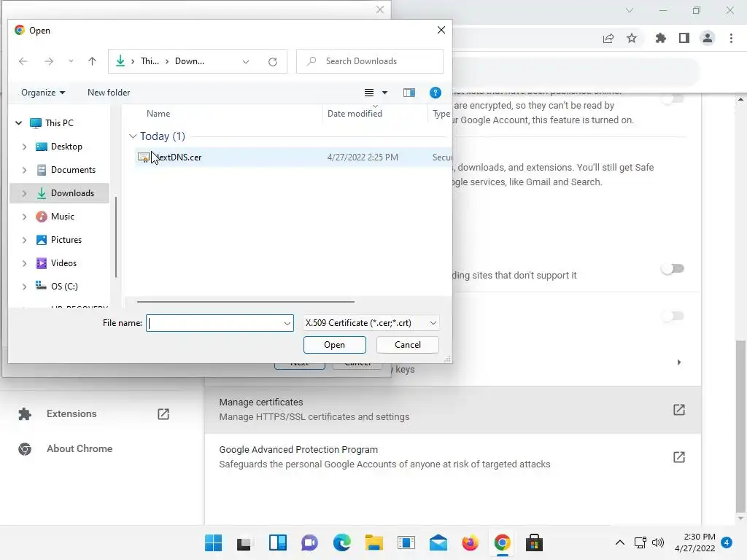Screen dimensions: 747x560
Task: Click the horizontal scrollbar in file list
Action: [245, 301]
